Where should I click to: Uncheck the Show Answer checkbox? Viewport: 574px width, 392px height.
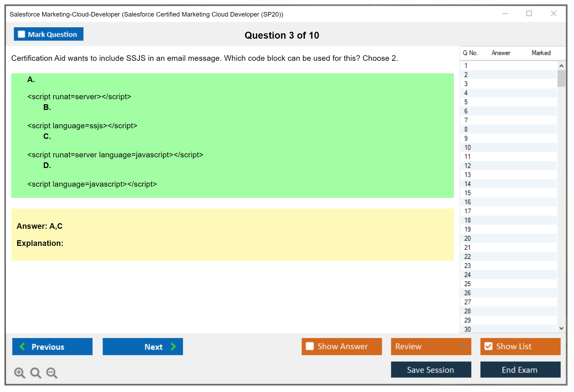click(x=310, y=346)
